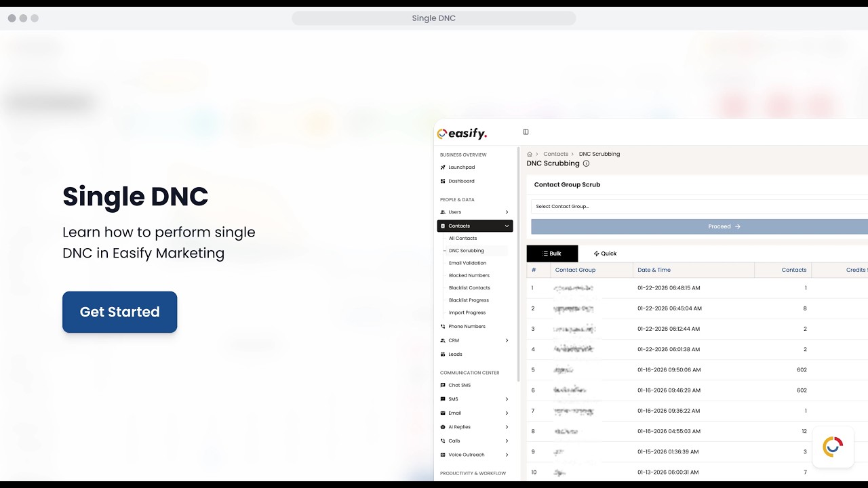This screenshot has height=488, width=868.
Task: Open Email Validation submenu item
Action: [x=467, y=263]
